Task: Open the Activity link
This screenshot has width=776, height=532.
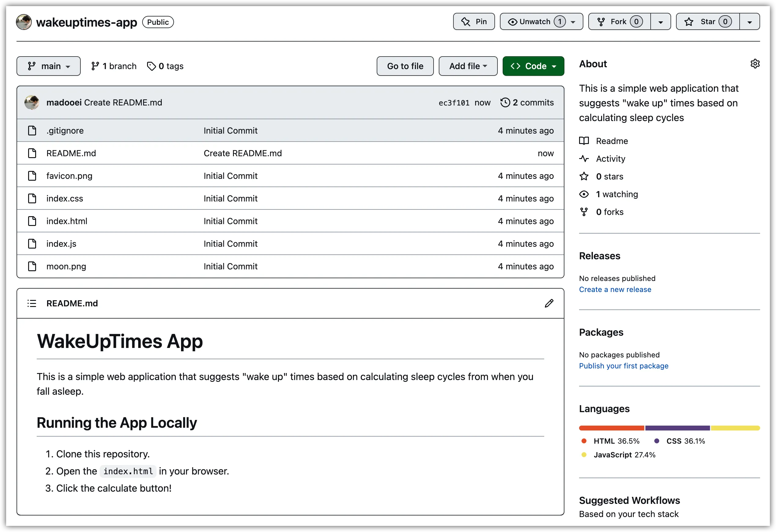Action: point(611,159)
